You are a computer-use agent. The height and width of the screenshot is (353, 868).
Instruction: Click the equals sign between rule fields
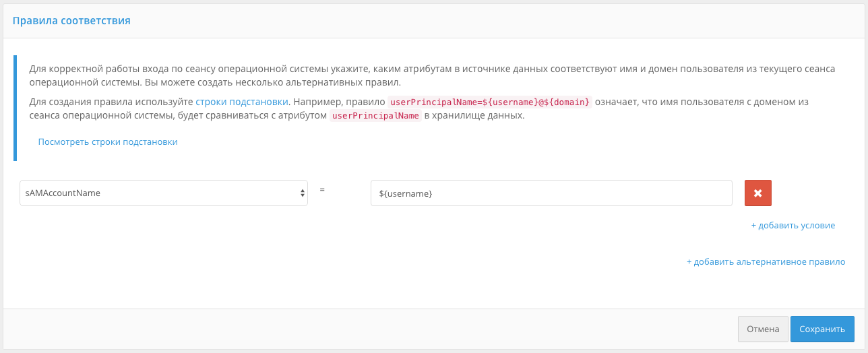tap(322, 190)
